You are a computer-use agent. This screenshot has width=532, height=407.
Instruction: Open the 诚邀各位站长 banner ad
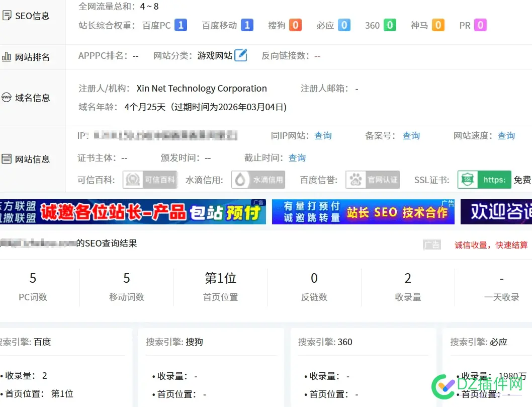[x=133, y=212]
